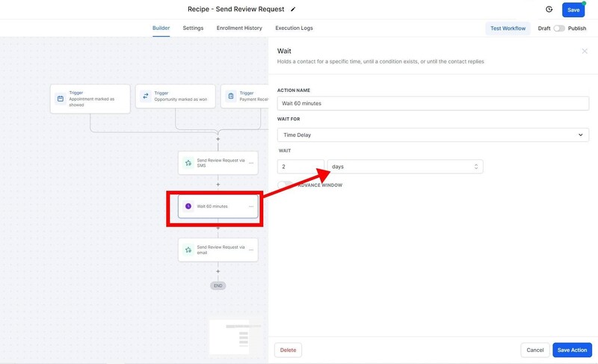Enable the Advance Window toggle
The height and width of the screenshot is (364, 598).
(286, 185)
